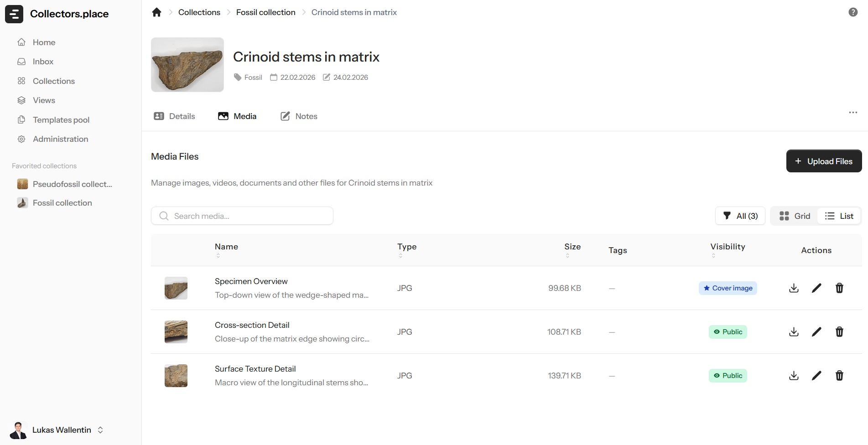
Task: Delete the Surface Texture Detail file
Action: [839, 375]
